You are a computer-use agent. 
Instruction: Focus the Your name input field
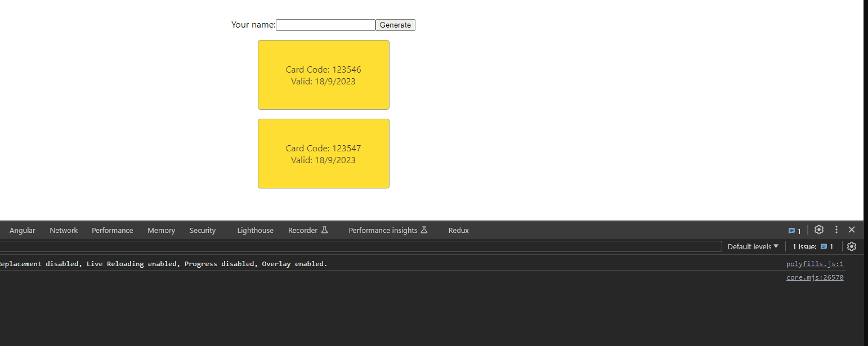pyautogui.click(x=325, y=25)
